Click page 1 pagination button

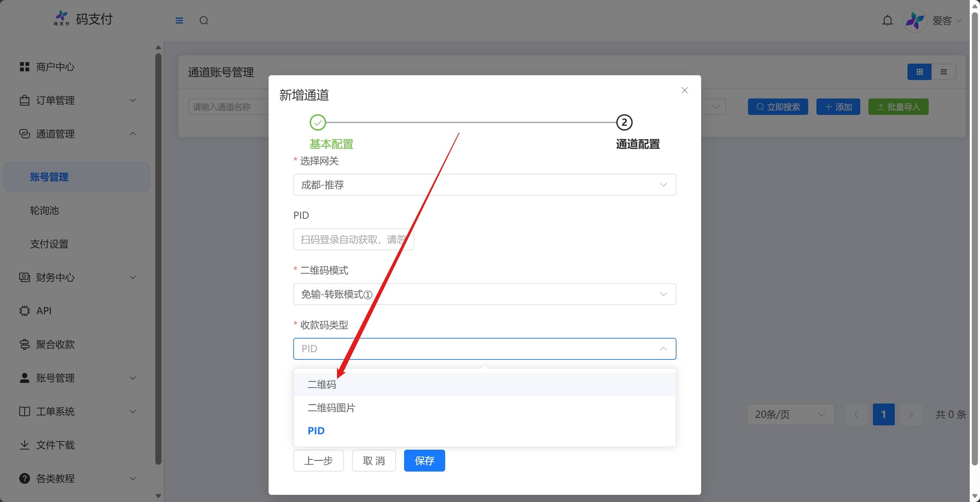point(884,414)
